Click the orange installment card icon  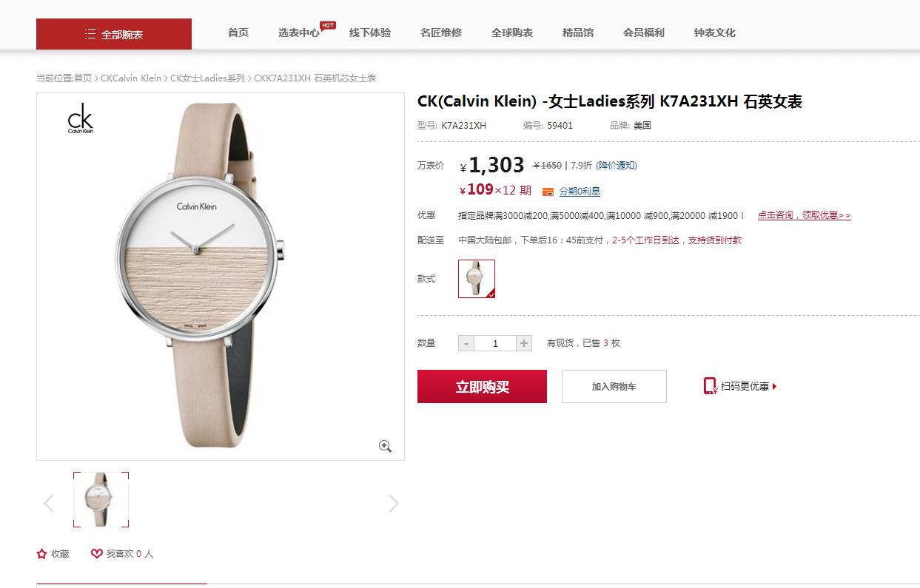pyautogui.click(x=548, y=192)
